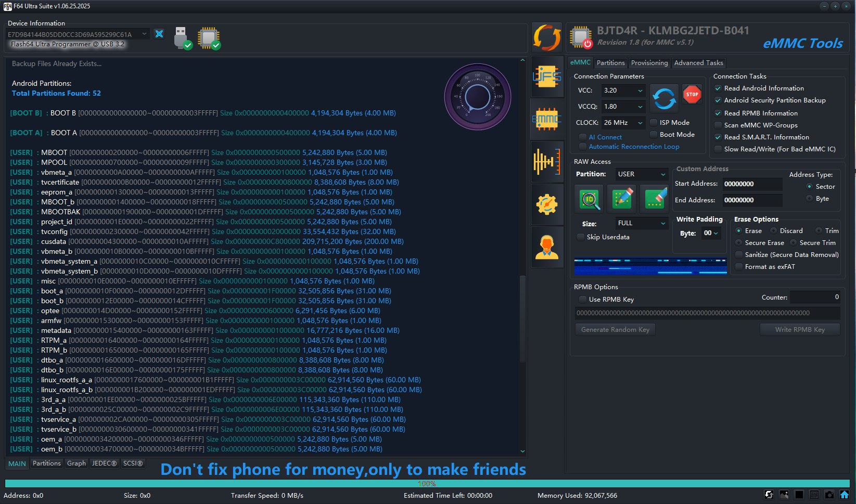Open the user support sidebar icon
The image size is (856, 504).
547,247
